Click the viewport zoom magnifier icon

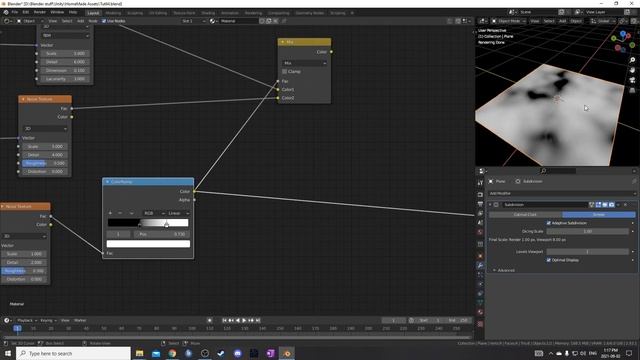click(632, 60)
